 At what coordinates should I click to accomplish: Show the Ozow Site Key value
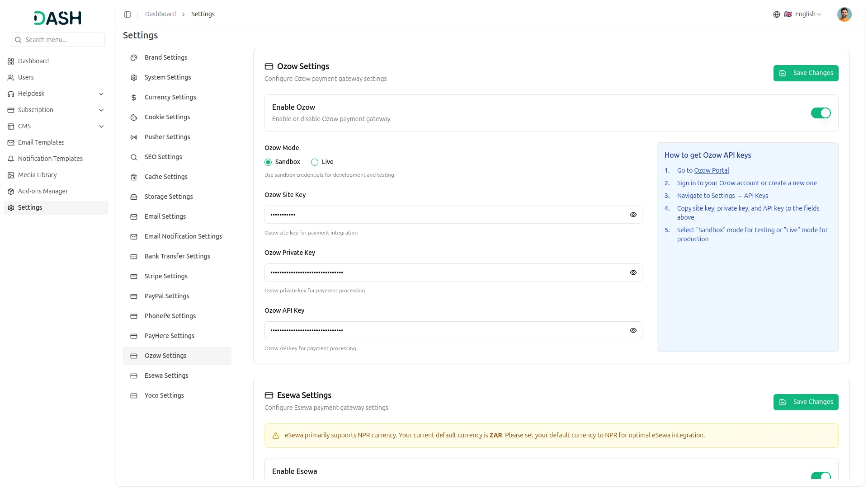pyautogui.click(x=633, y=215)
